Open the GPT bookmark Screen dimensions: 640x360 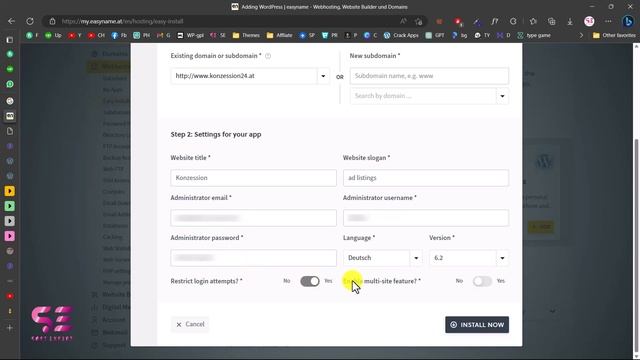point(435,36)
